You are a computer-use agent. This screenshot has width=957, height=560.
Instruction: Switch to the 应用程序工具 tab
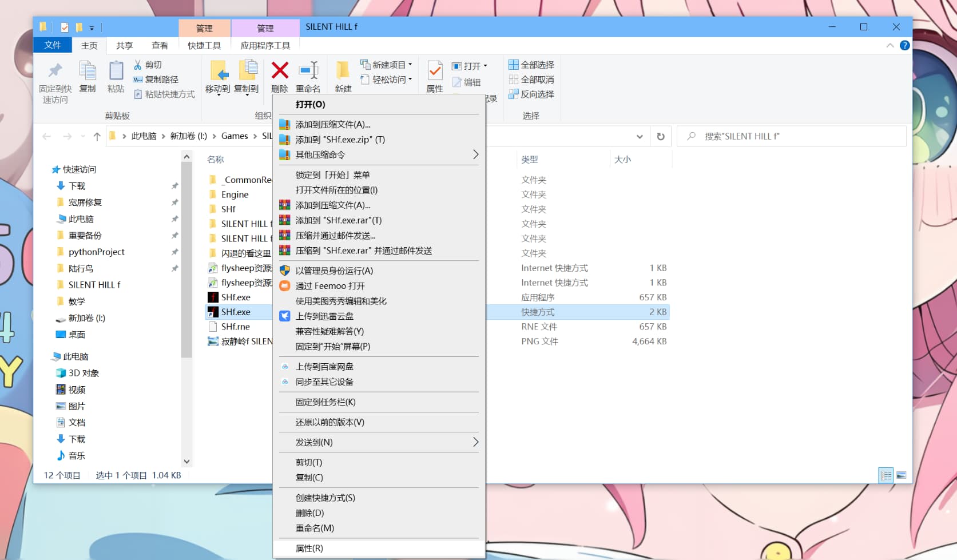click(x=265, y=46)
